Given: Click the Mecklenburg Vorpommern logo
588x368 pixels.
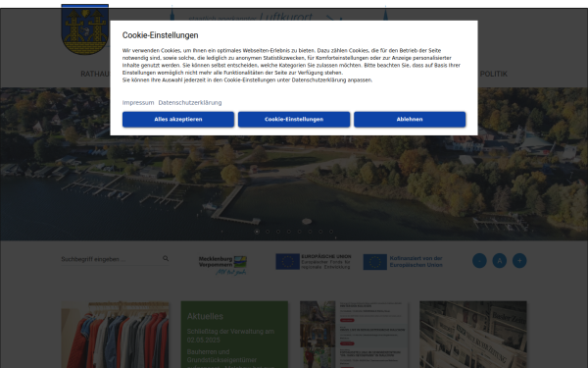Looking at the screenshot, I should pyautogui.click(x=222, y=265).
